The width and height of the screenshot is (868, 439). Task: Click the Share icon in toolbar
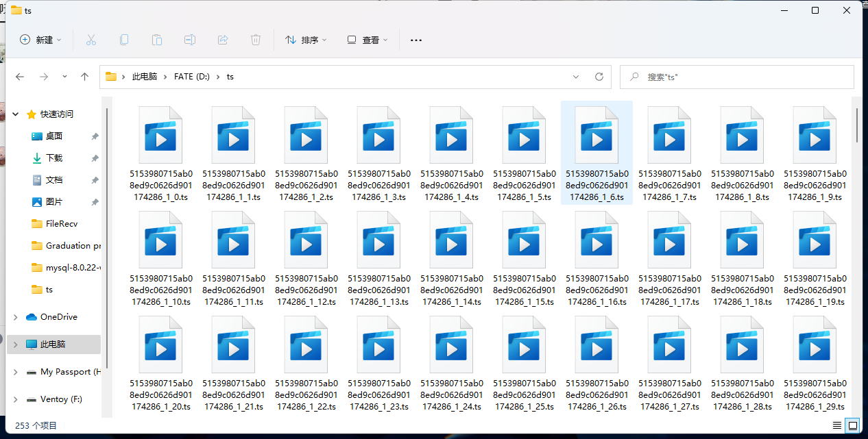[x=223, y=40]
